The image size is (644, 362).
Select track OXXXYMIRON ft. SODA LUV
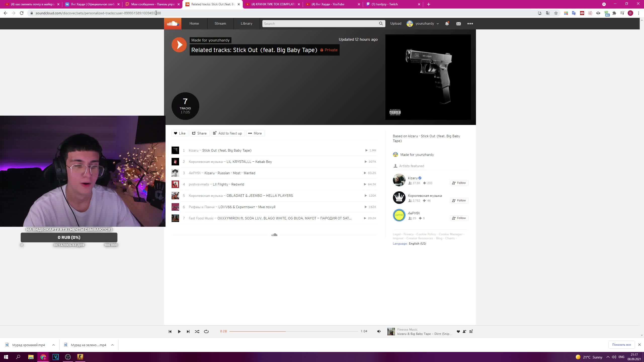274,218
